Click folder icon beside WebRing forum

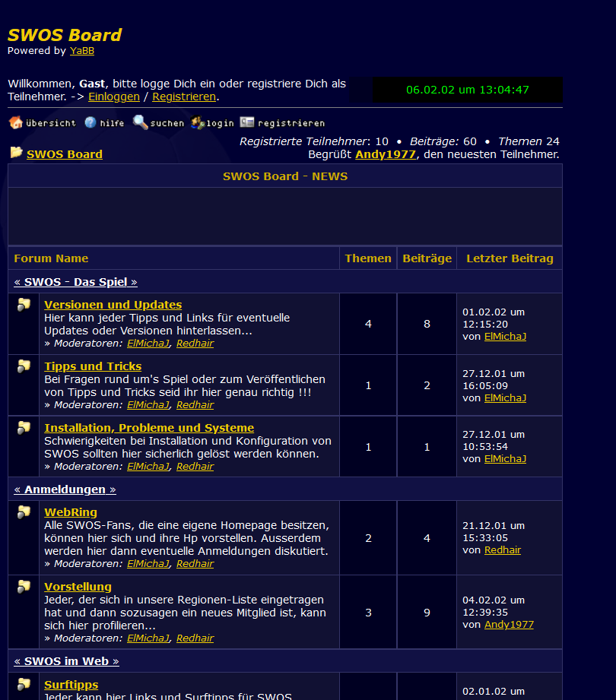24,512
